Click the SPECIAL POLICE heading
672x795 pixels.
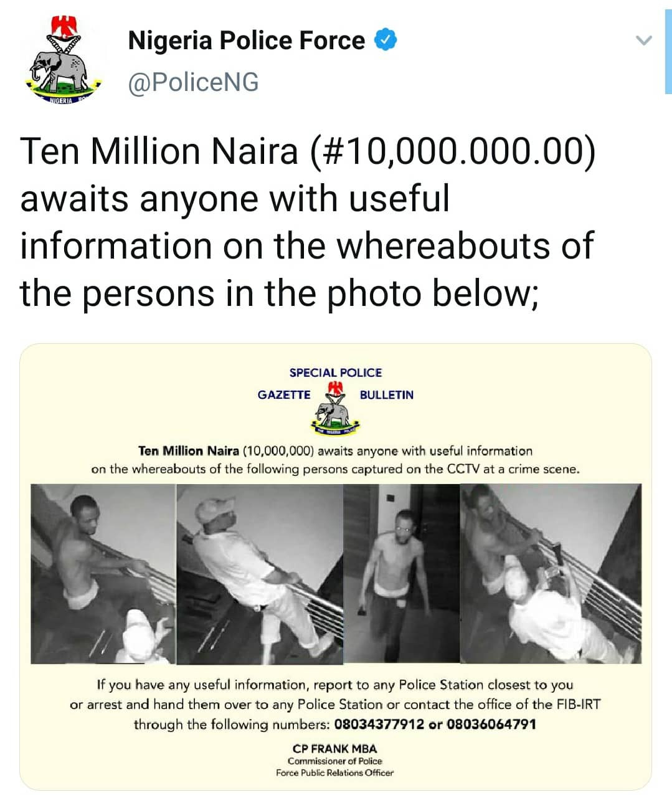pos(335,373)
